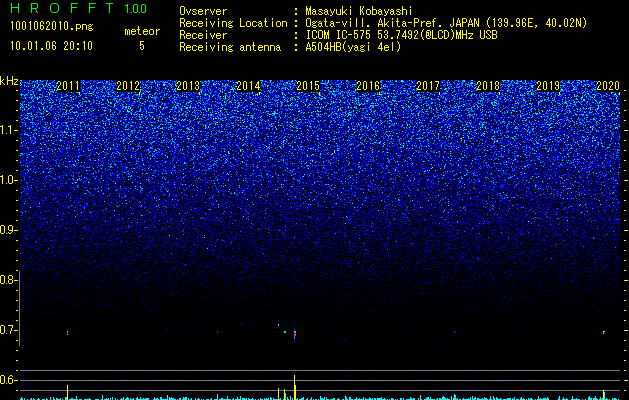
Task: Click the red meteor echo near 2015
Action: (295, 334)
